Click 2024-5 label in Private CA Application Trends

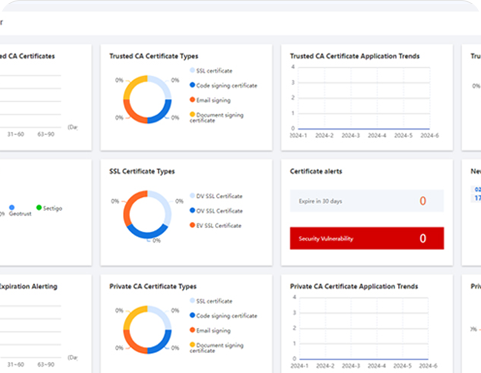tap(402, 366)
